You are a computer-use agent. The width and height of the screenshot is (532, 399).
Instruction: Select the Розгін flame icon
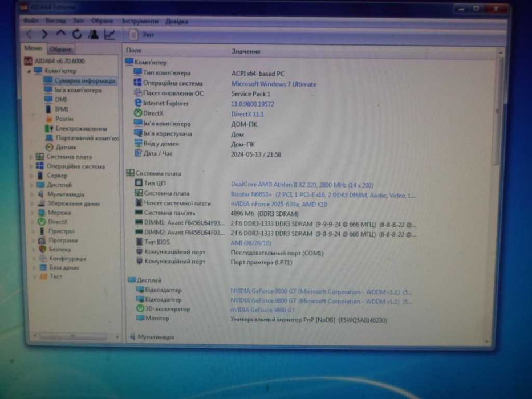click(49, 119)
